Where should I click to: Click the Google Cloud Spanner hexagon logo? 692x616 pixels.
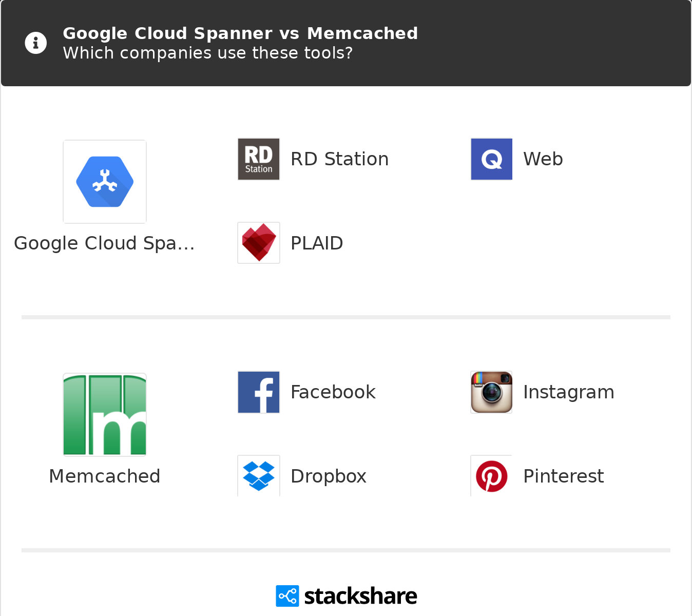(x=105, y=182)
